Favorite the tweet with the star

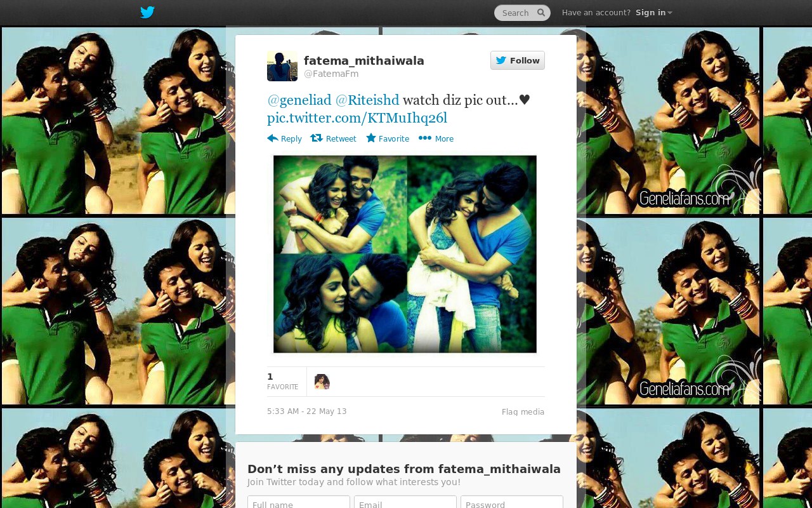pyautogui.click(x=388, y=138)
